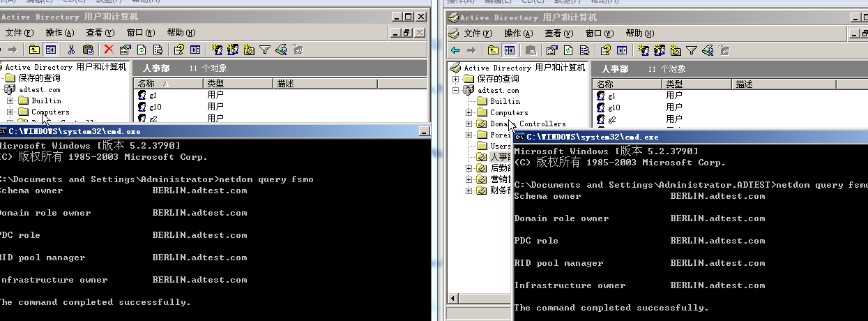Screen dimensions: 868x321
Task: Sort by 名称 column in left window
Action: [168, 83]
